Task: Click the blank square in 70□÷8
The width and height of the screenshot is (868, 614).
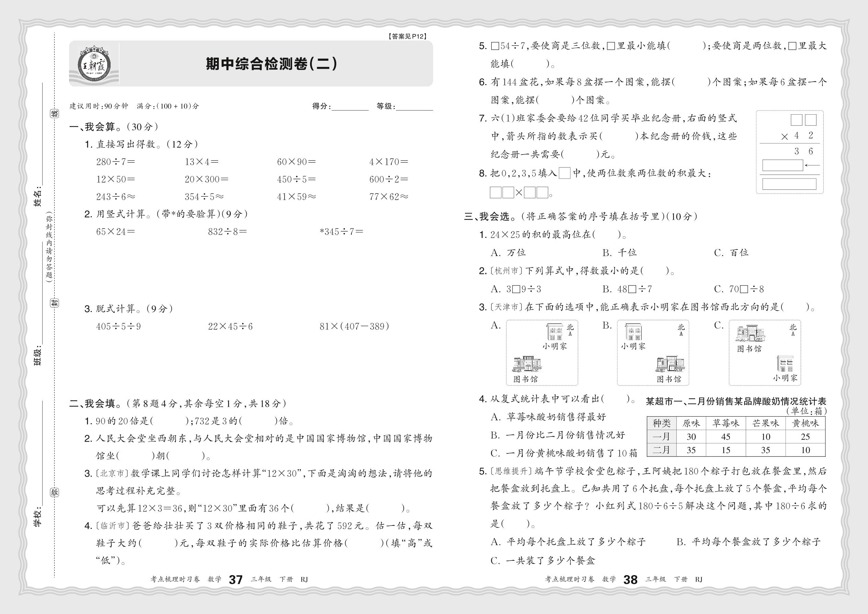Action: pos(744,290)
